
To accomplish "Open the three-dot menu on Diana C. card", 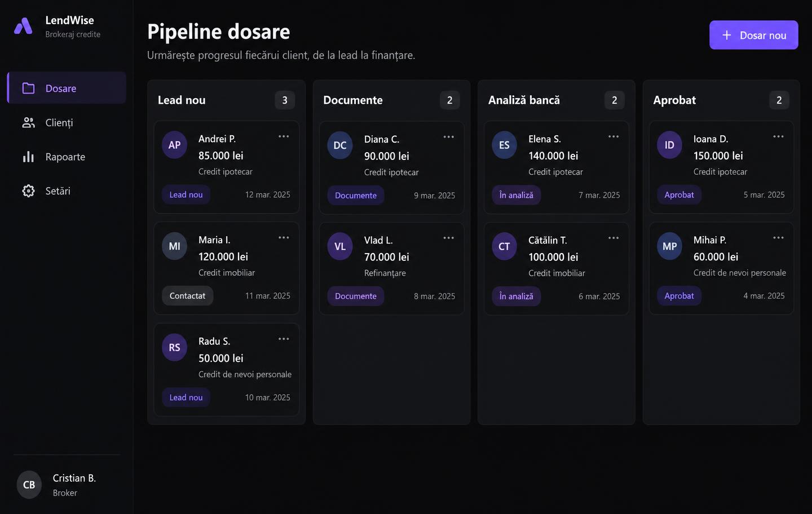I will click(449, 137).
